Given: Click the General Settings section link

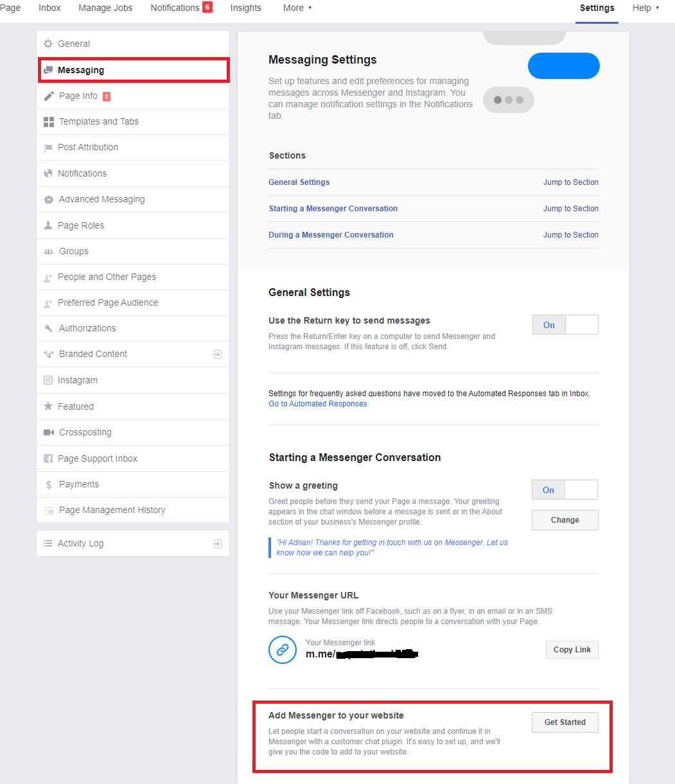Looking at the screenshot, I should 299,182.
